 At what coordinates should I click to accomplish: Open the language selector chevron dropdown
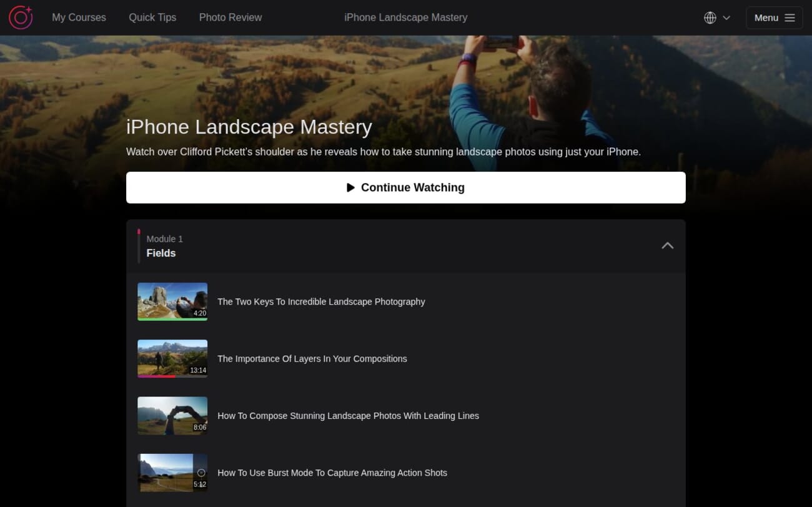(726, 17)
